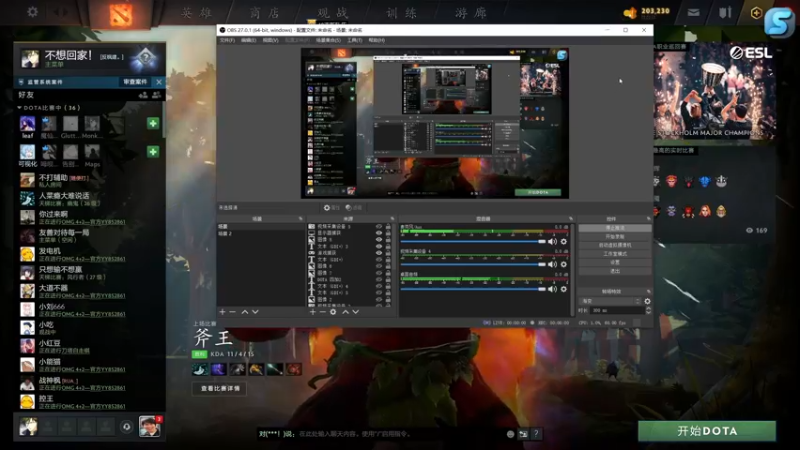Image resolution: width=800 pixels, height=450 pixels.
Task: Open OBS Audio Mixer dock popout icon
Action: click(x=571, y=219)
